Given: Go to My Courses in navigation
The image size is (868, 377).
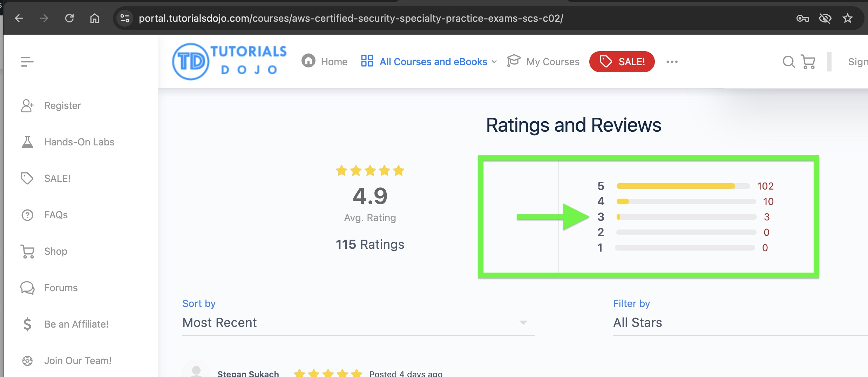Looking at the screenshot, I should [543, 62].
